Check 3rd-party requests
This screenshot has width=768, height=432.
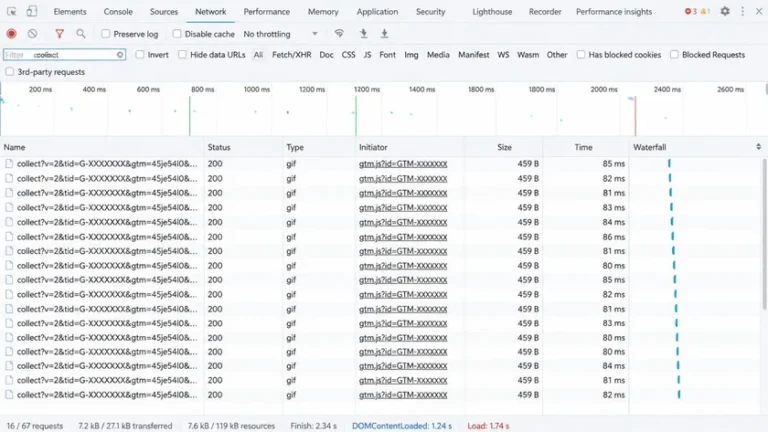point(10,72)
